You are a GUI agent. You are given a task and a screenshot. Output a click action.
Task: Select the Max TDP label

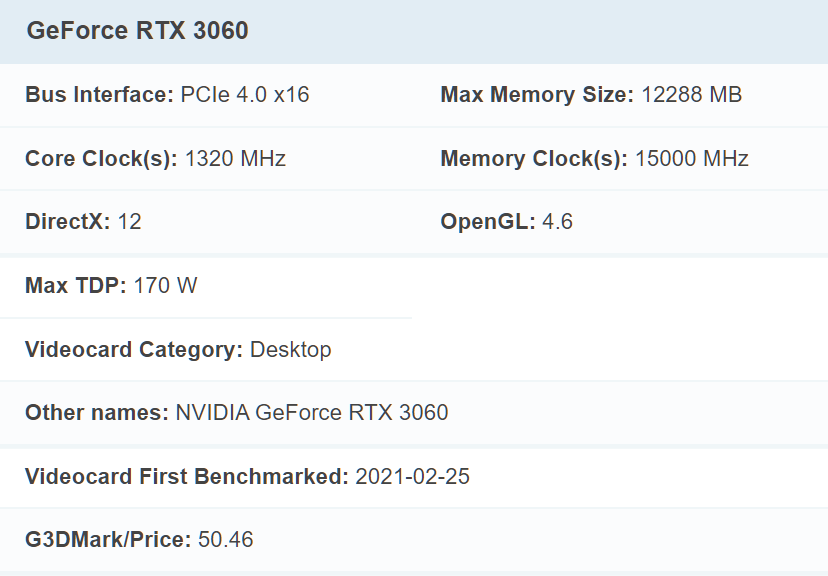tap(76, 286)
